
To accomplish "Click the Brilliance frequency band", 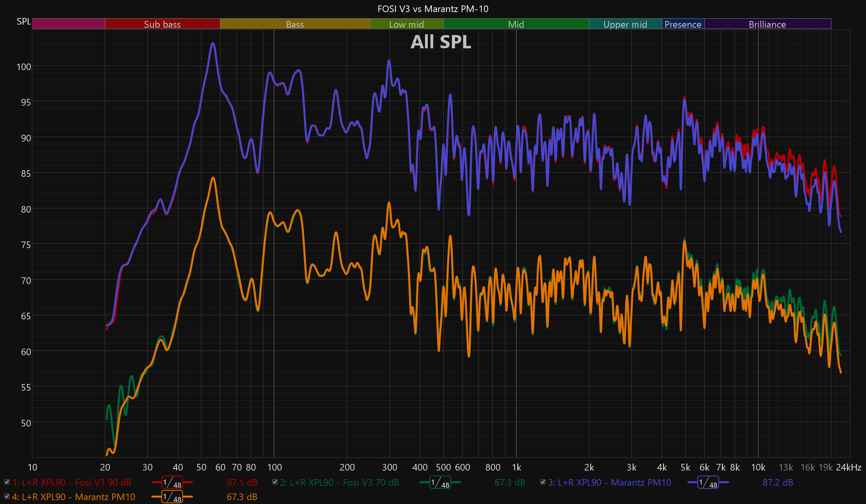I will 768,24.
